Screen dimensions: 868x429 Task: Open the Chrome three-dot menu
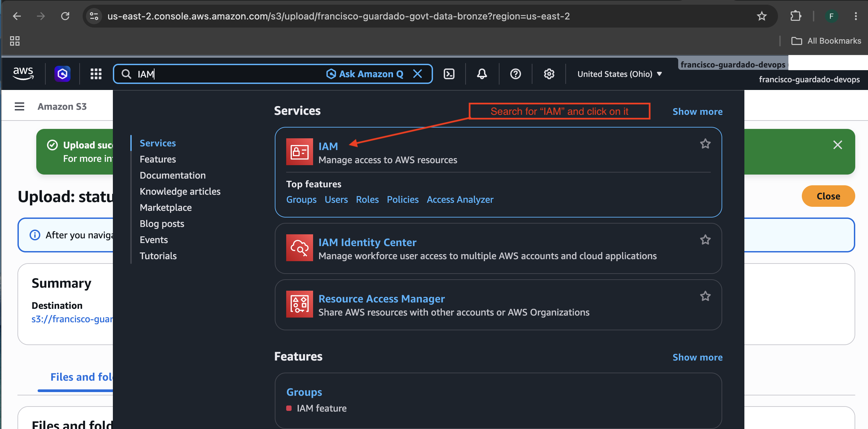click(x=856, y=16)
